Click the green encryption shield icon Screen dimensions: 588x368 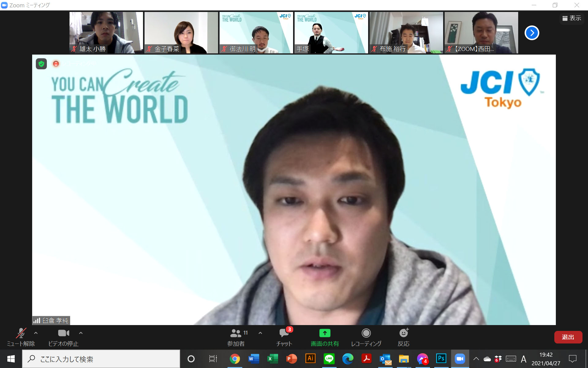[x=41, y=64]
